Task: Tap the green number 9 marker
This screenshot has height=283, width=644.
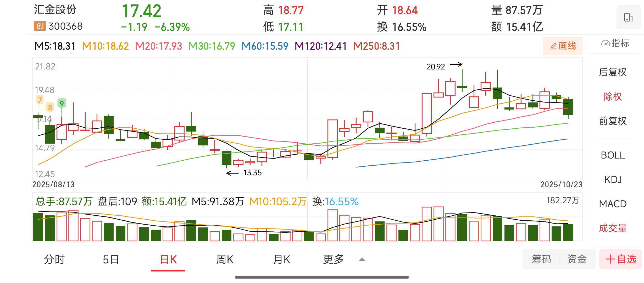Action: 62,104
